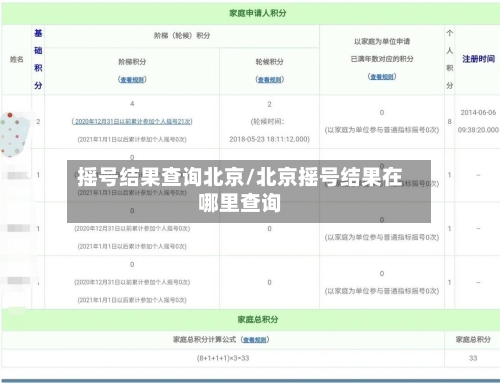
Task: Click the 摇号结果查询北京 title banner
Action: (249, 191)
